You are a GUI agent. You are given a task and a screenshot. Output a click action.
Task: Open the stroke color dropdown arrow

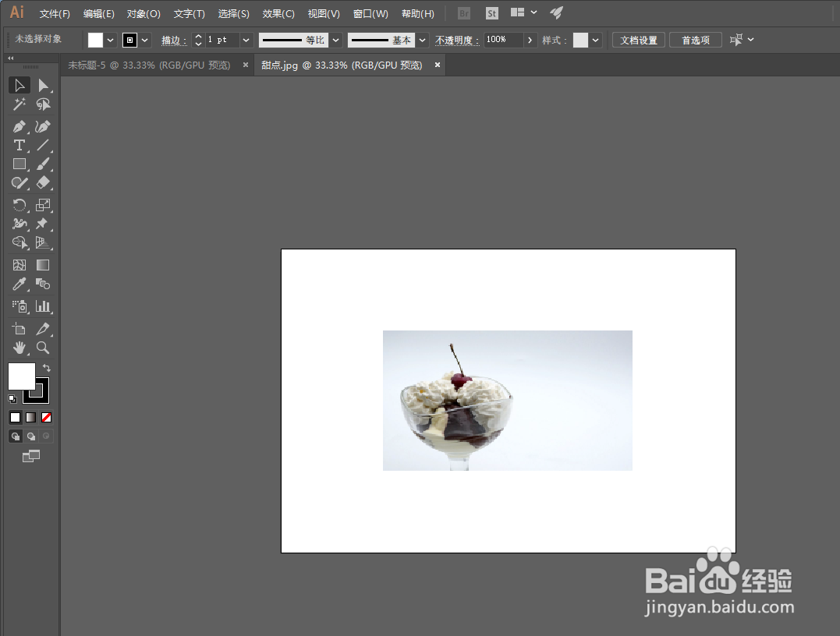pyautogui.click(x=144, y=41)
